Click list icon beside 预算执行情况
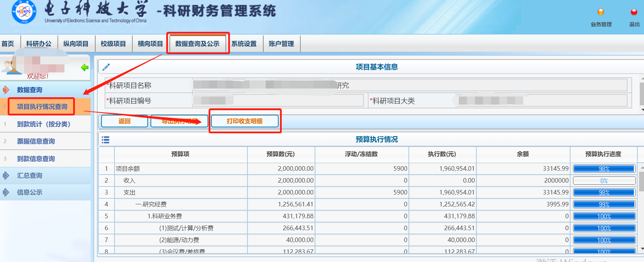The width and height of the screenshot is (644, 262). point(105,140)
